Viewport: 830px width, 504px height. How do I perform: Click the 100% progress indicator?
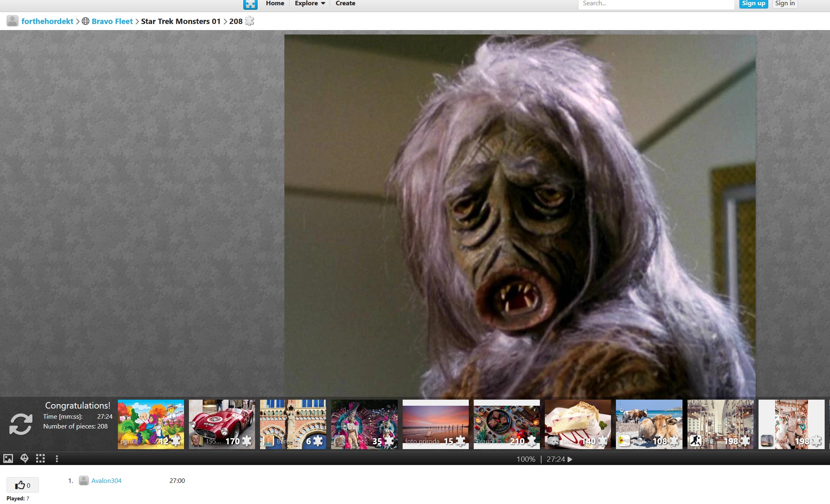pos(526,459)
